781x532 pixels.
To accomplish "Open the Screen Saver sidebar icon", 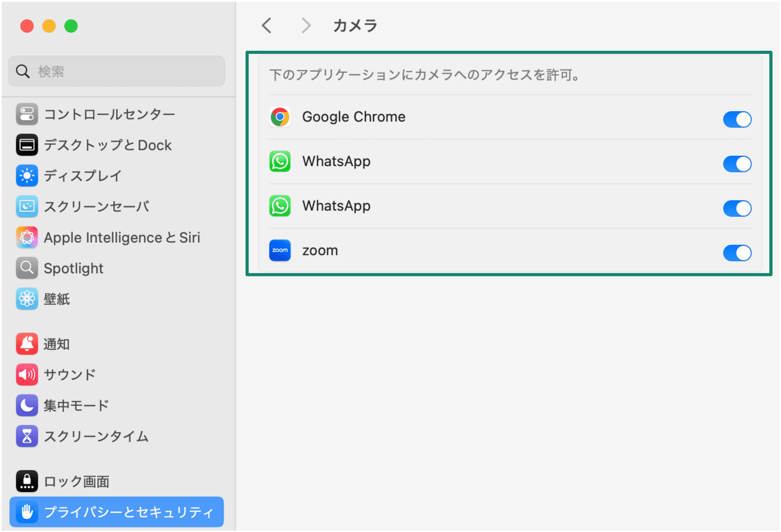I will 27,206.
